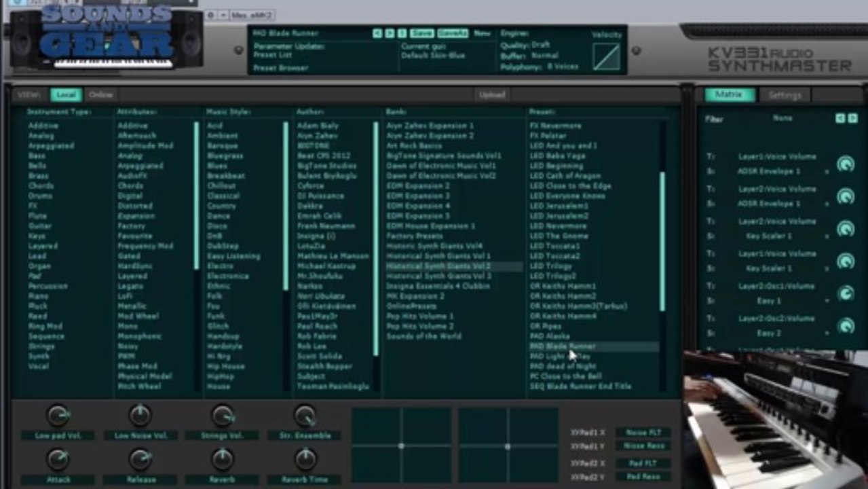Select Dubstep in Music Style list
This screenshot has width=868, height=489.
pyautogui.click(x=223, y=246)
